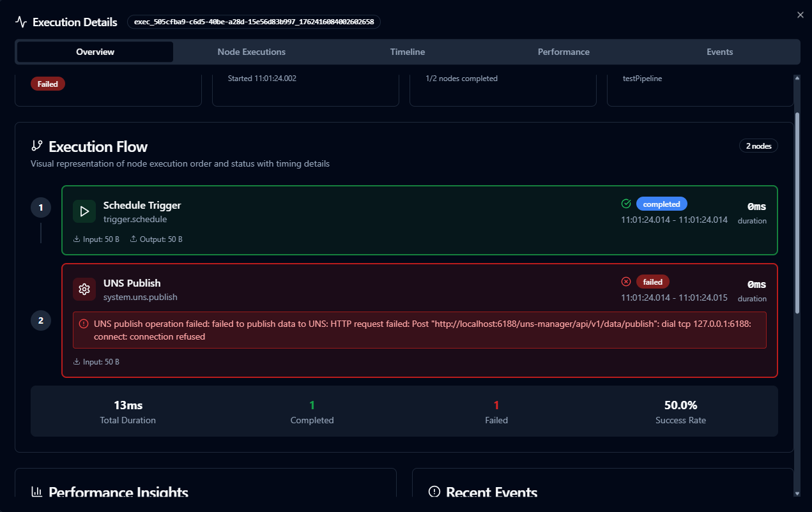Click the Input size download icon
The image size is (812, 512).
pyautogui.click(x=77, y=239)
